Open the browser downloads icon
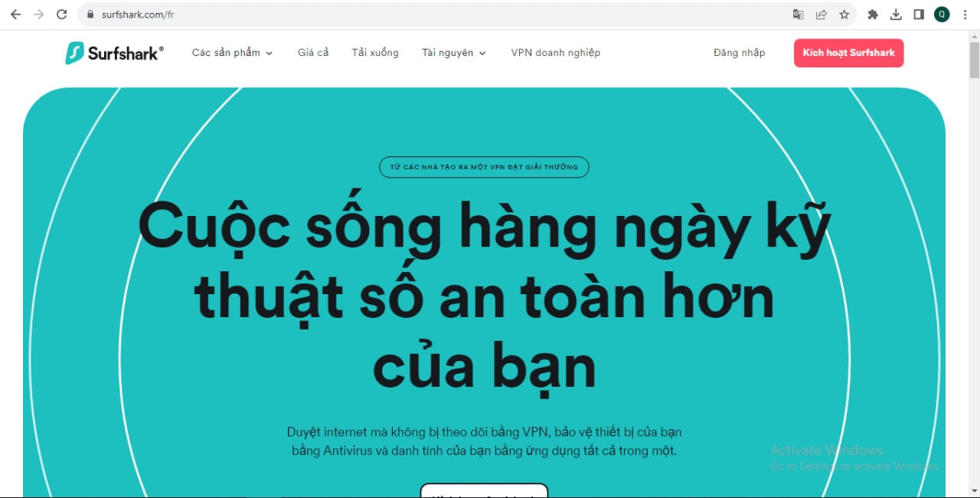 click(896, 15)
